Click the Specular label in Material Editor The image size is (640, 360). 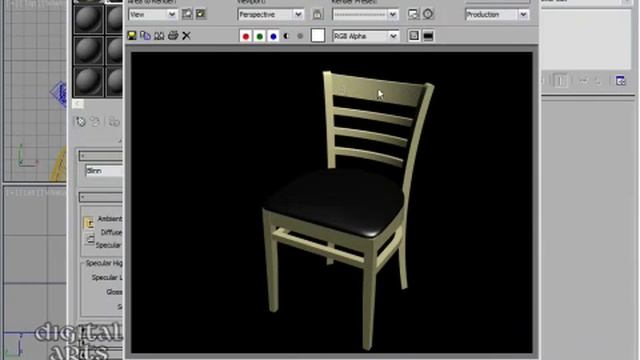coord(108,245)
